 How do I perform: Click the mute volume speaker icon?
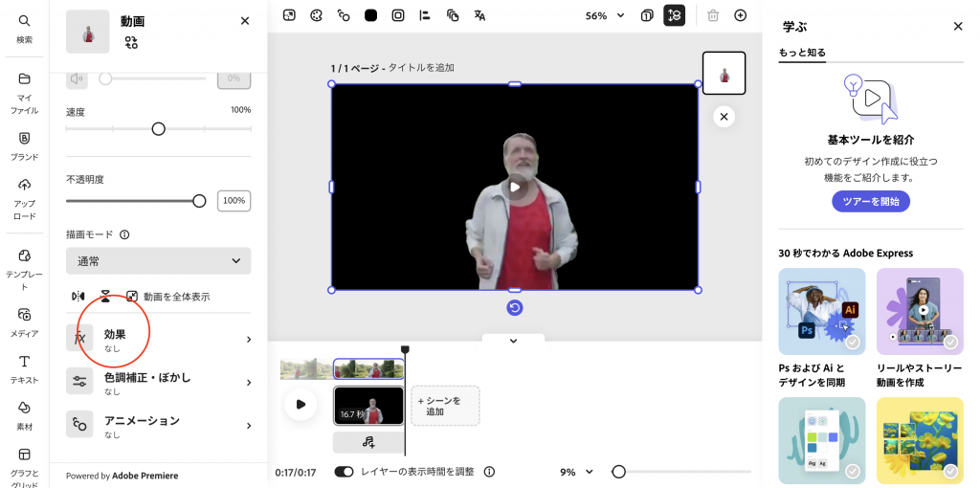tap(77, 78)
